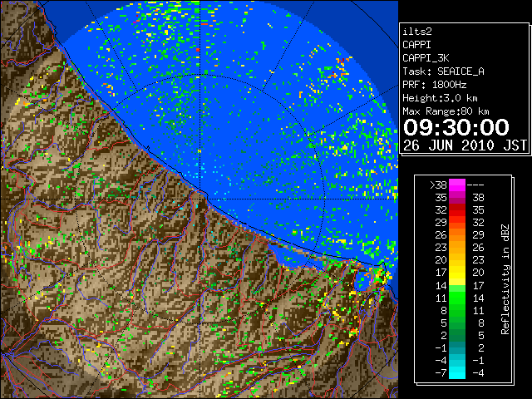Click the '-7' legend label

pyautogui.click(x=441, y=373)
